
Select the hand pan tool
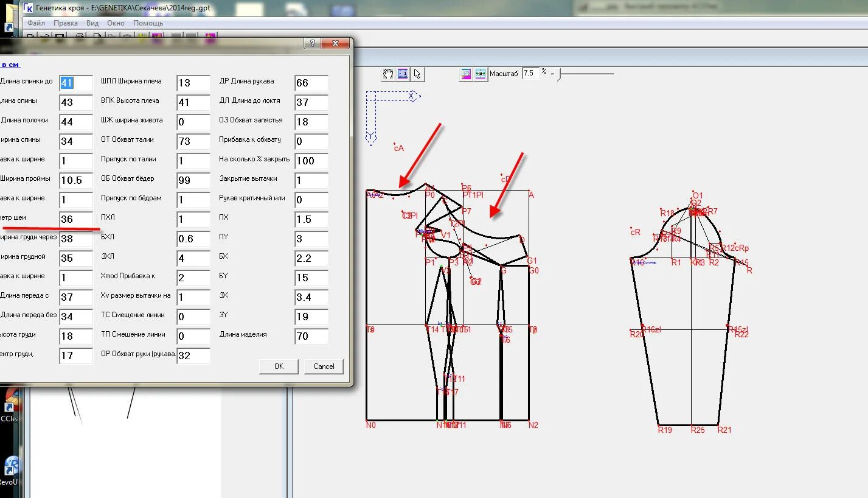pos(388,74)
